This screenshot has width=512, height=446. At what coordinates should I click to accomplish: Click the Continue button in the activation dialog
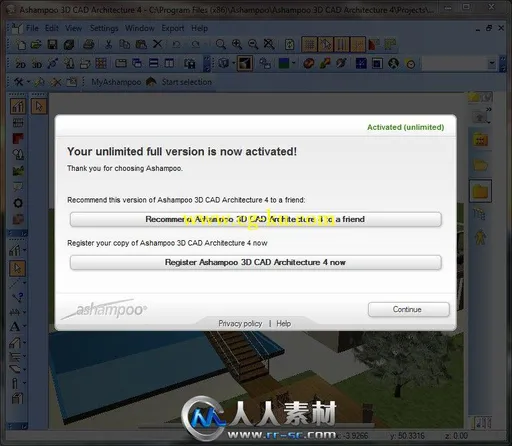point(409,309)
